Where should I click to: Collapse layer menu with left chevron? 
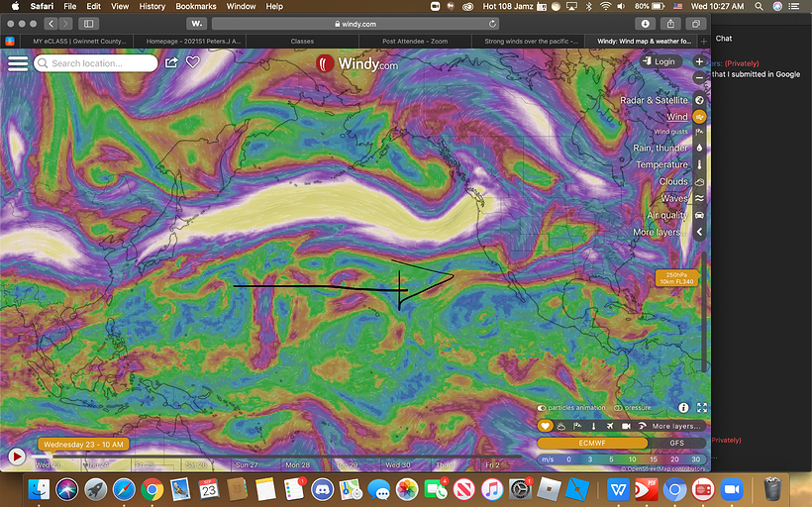699,232
